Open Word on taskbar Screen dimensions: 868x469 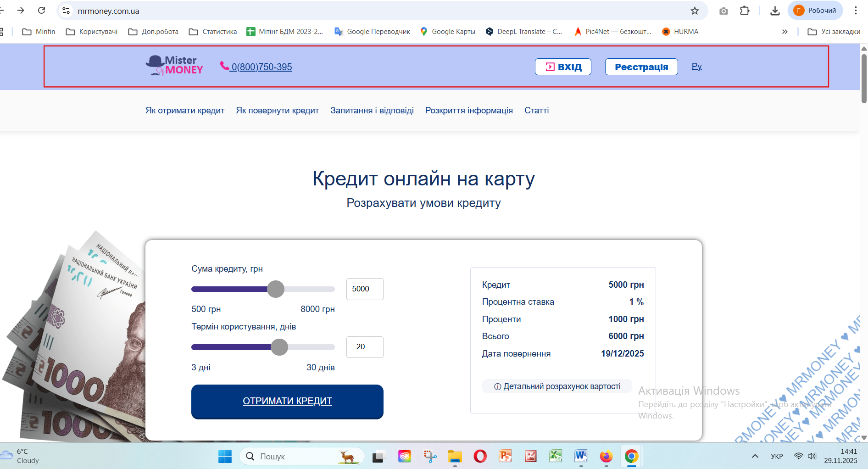(x=581, y=456)
